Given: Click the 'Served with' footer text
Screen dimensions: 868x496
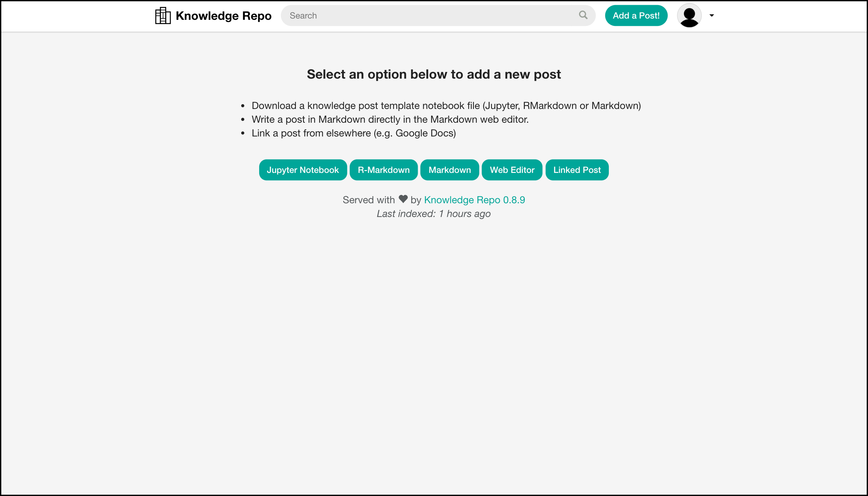Looking at the screenshot, I should click(368, 200).
